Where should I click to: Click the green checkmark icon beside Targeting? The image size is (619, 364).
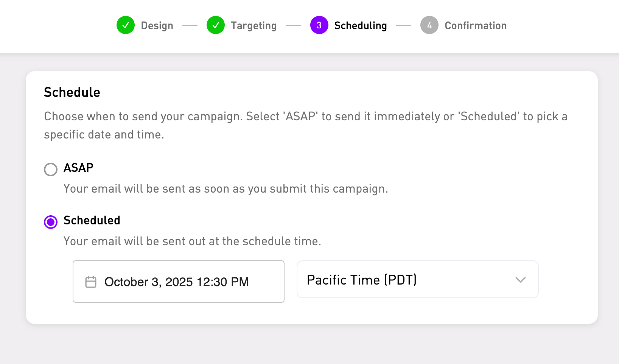point(216,25)
